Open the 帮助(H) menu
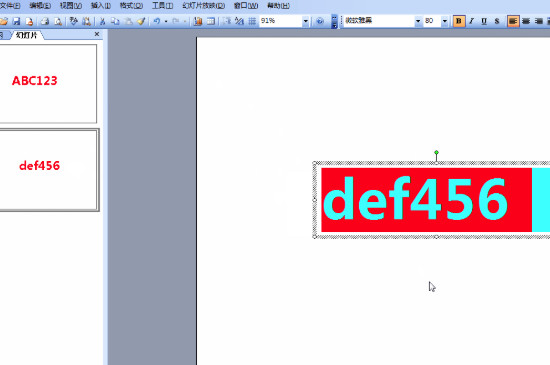This screenshot has height=365, width=550. 278,6
